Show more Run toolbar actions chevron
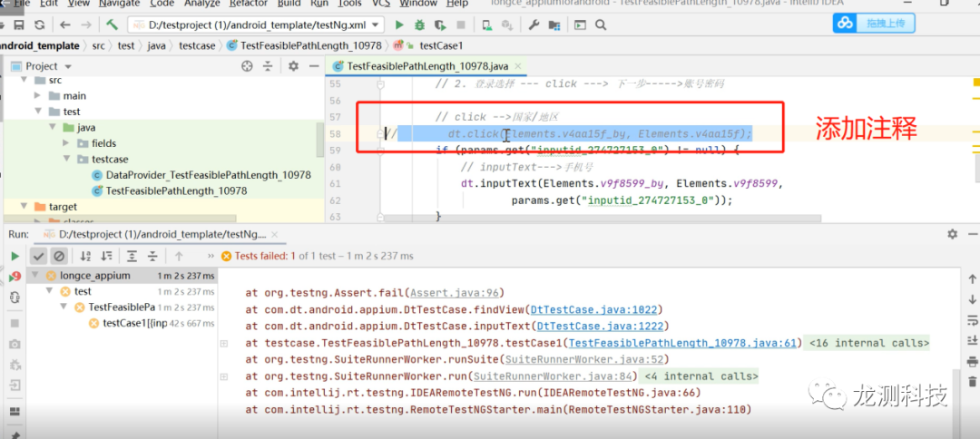This screenshot has height=439, width=980. [211, 256]
